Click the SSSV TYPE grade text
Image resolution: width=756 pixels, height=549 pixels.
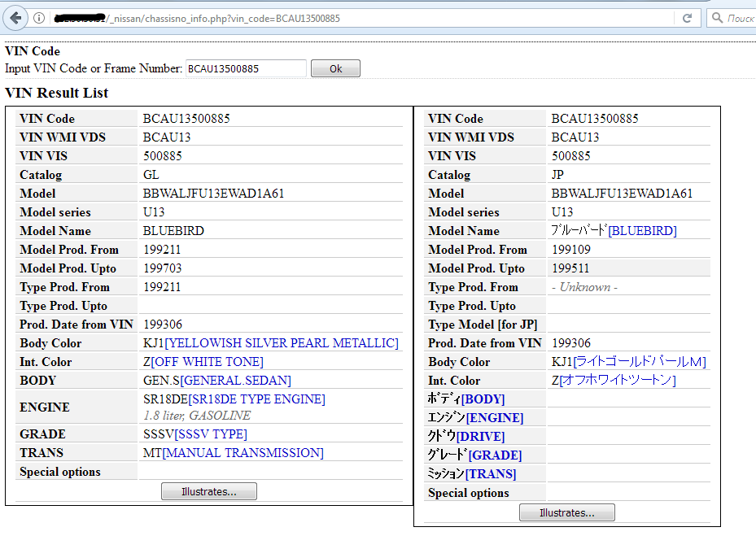tap(211, 434)
